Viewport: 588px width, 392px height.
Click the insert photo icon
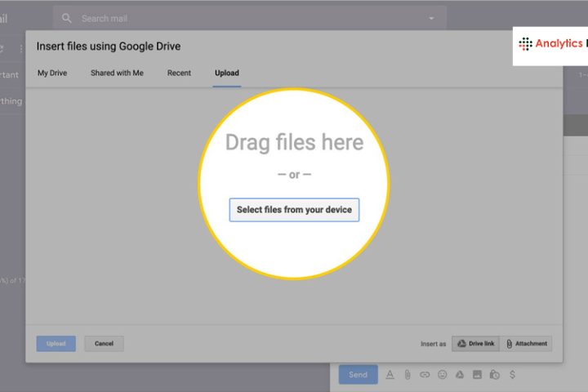click(478, 375)
